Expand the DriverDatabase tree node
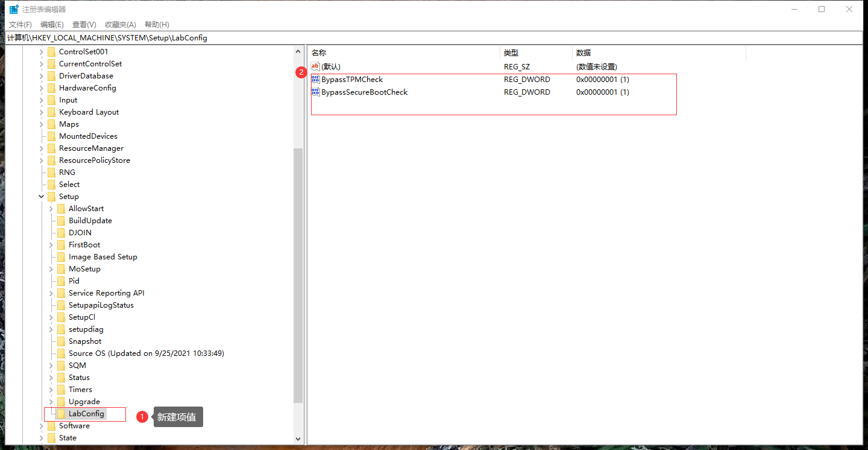 pyautogui.click(x=41, y=75)
